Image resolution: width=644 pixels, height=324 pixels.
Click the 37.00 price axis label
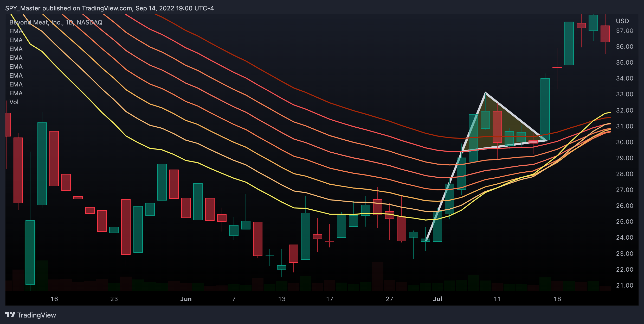pos(625,31)
